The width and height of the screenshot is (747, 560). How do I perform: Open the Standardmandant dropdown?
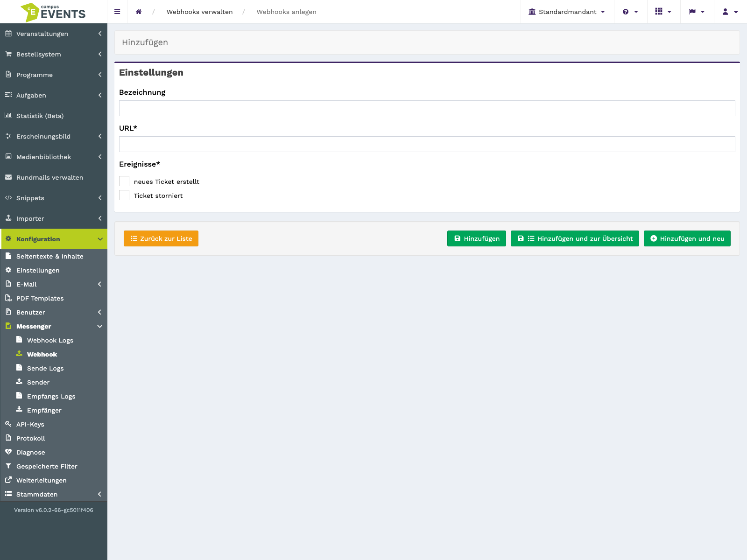pos(567,12)
